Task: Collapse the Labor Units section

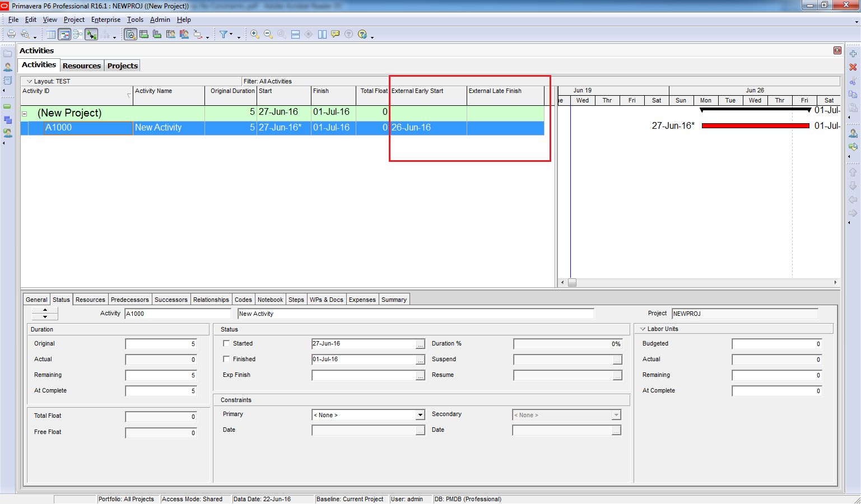Action: click(x=643, y=329)
